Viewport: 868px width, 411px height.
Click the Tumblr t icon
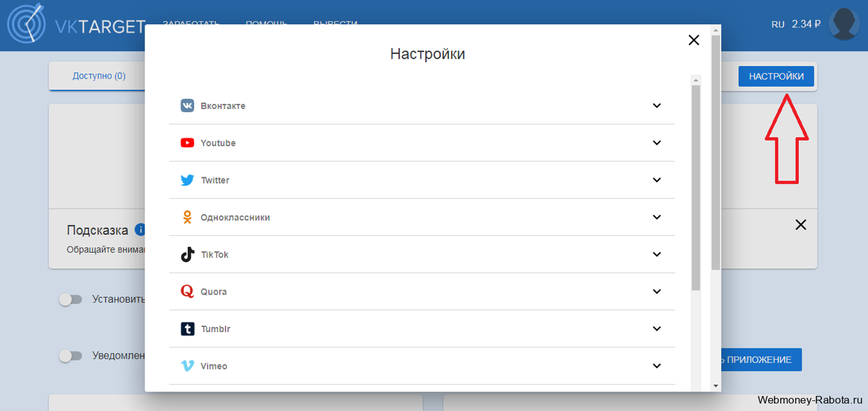(187, 329)
